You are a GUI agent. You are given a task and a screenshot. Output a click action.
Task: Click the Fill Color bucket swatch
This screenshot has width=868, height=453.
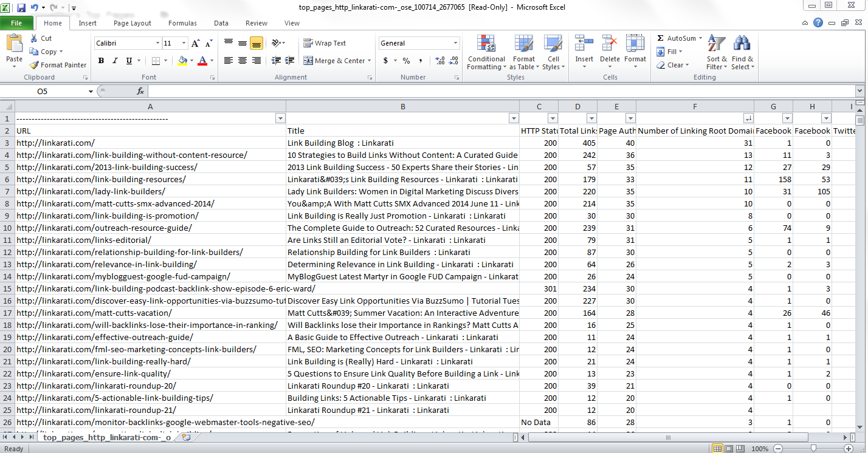(x=183, y=61)
